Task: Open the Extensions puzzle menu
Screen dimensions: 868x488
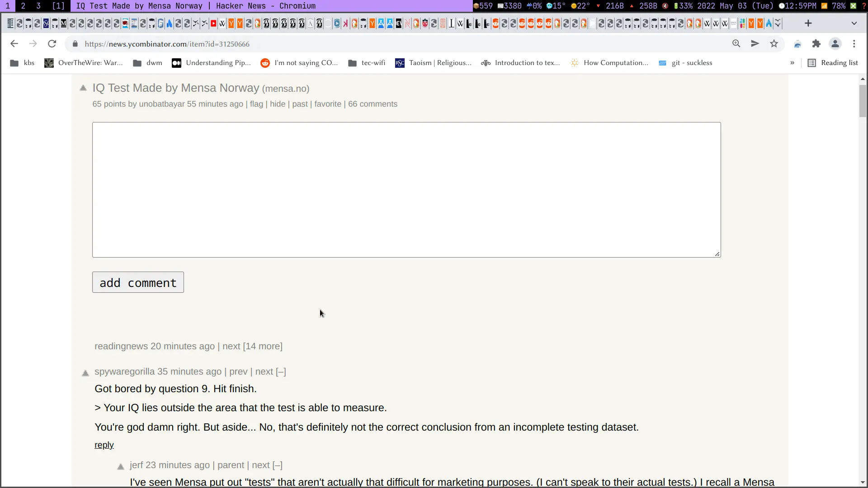Action: point(816,44)
